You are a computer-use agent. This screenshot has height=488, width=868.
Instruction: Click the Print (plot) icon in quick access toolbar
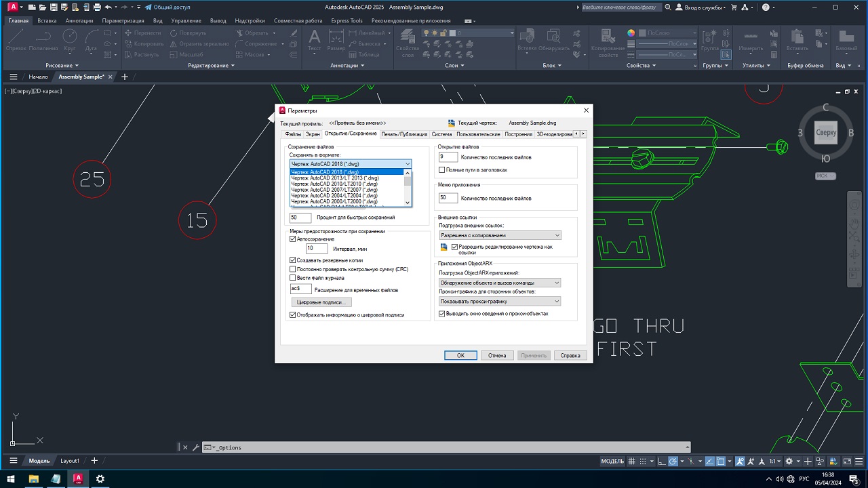pos(97,7)
